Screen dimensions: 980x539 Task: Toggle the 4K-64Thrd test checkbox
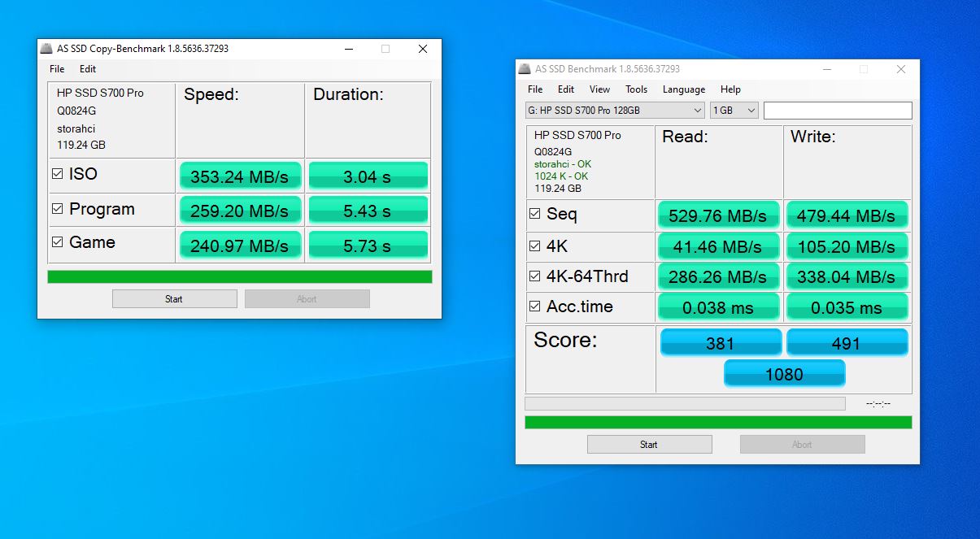tap(535, 276)
